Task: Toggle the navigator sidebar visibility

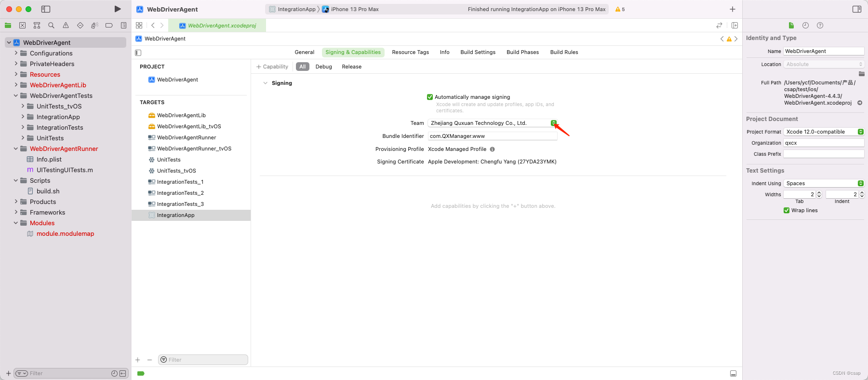Action: point(46,9)
